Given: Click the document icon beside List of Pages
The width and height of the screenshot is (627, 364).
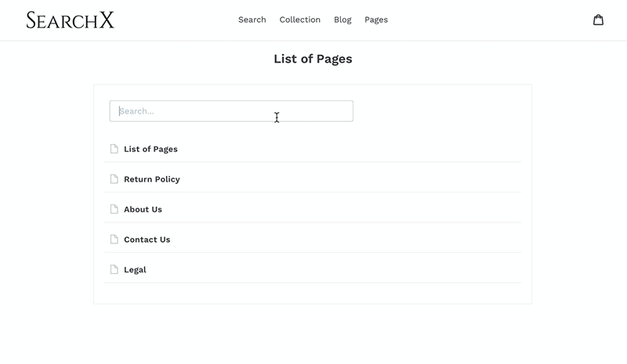Looking at the screenshot, I should point(114,149).
